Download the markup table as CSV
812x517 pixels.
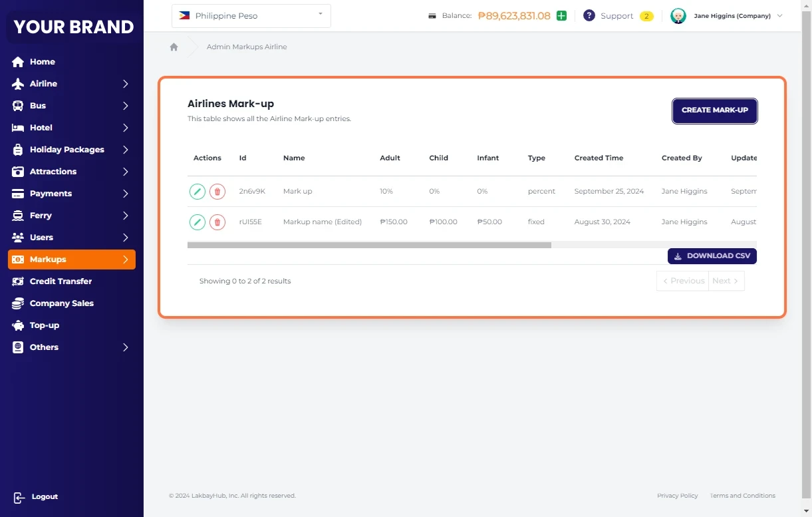(x=712, y=256)
